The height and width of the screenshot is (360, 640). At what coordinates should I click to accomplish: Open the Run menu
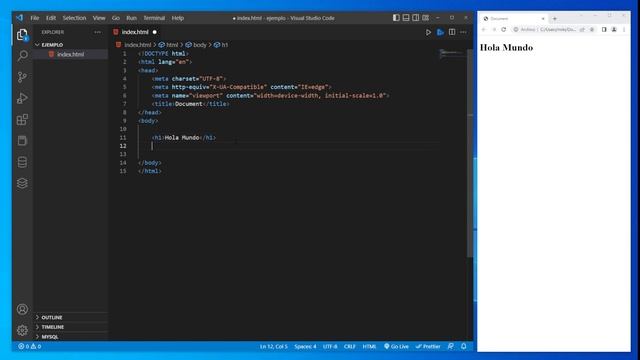click(x=131, y=18)
